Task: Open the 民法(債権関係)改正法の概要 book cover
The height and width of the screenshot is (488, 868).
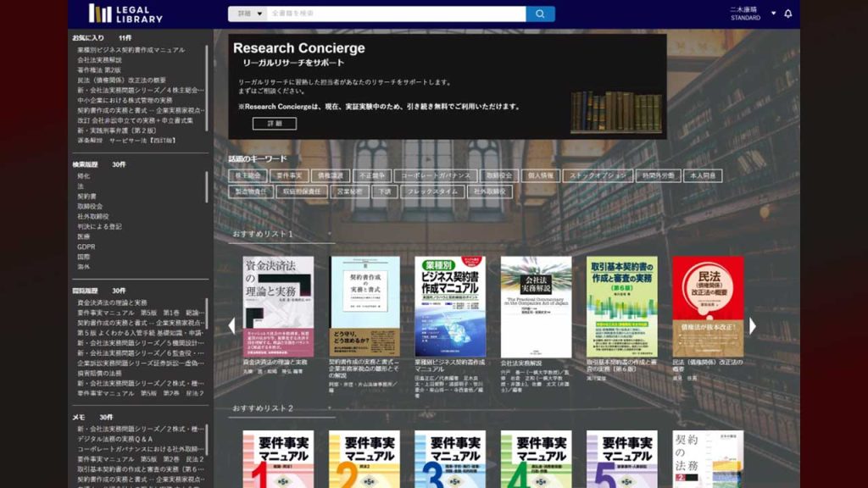Action: [708, 307]
